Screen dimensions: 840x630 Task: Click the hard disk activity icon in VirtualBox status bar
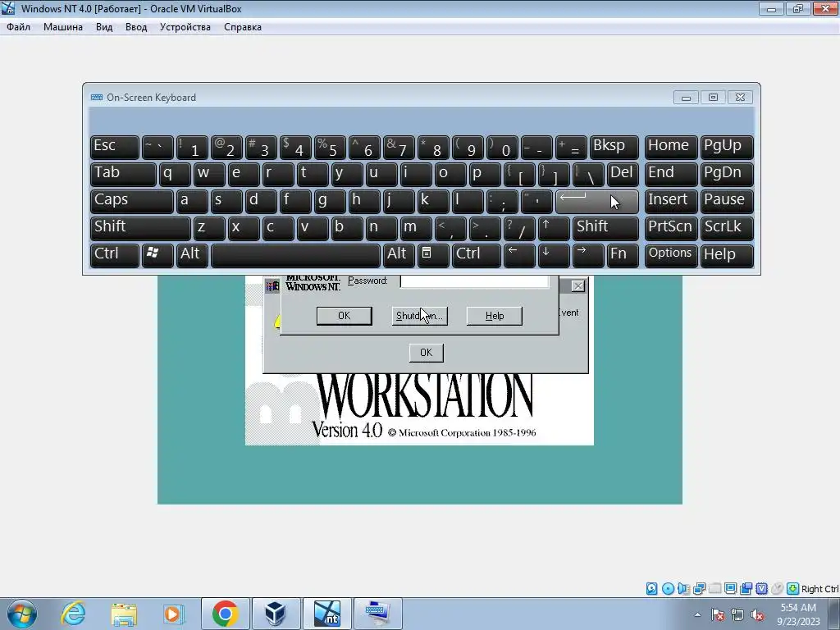[x=651, y=589]
